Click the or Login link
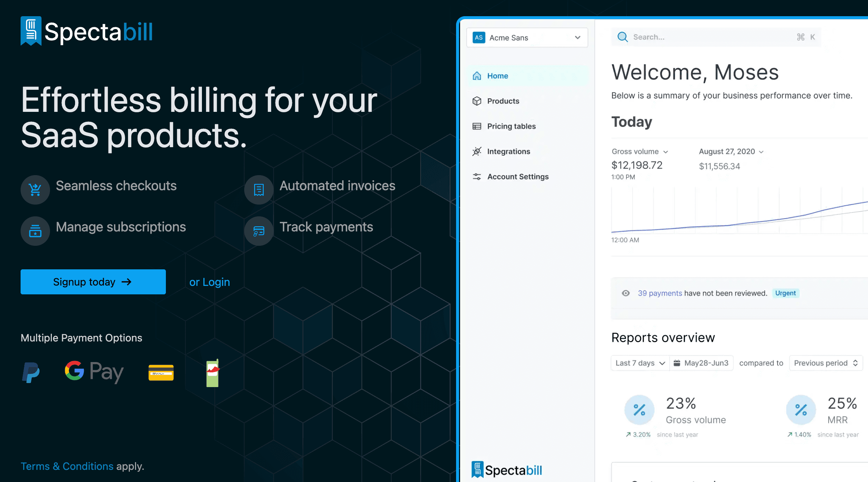The height and width of the screenshot is (482, 868). click(x=209, y=282)
